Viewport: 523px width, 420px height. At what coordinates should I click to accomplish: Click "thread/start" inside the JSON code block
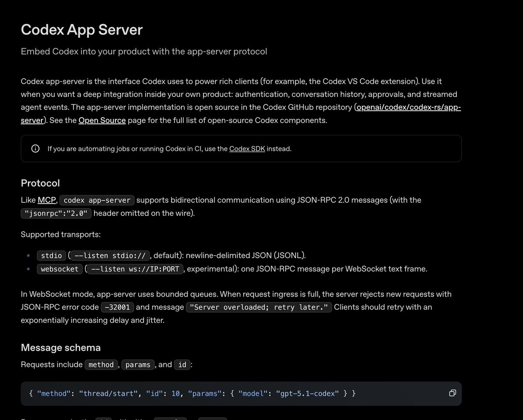coord(109,393)
